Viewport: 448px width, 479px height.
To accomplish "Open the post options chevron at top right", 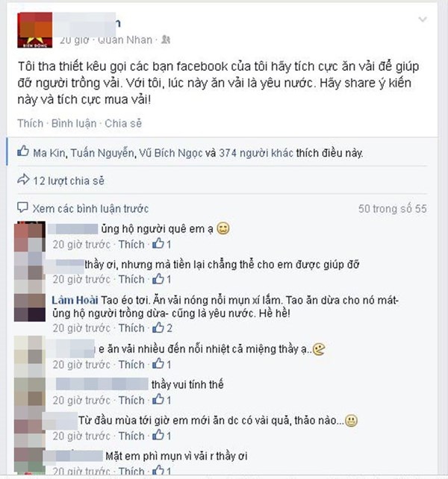I will (423, 19).
